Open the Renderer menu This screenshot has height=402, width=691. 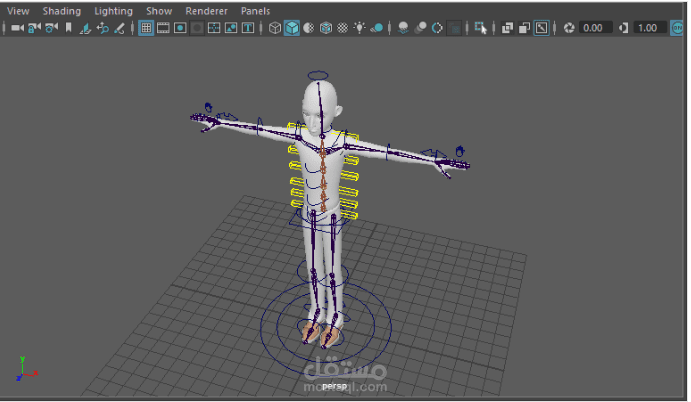[206, 11]
